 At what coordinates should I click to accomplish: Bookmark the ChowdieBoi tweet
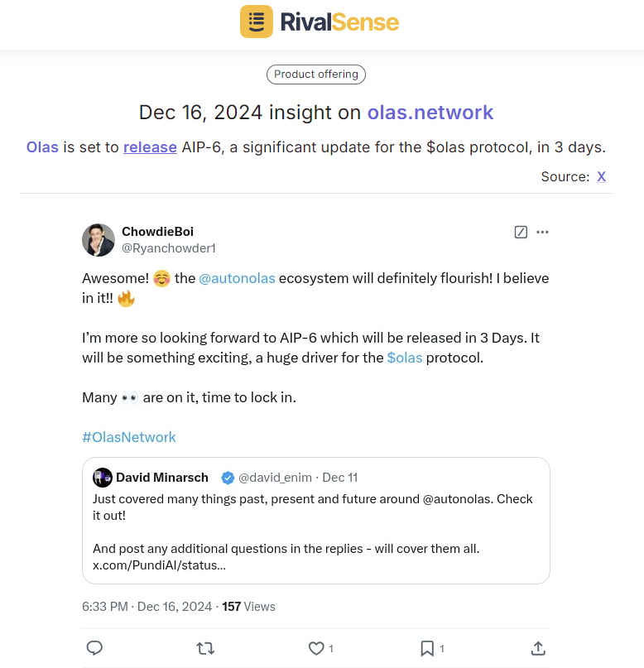pos(427,648)
